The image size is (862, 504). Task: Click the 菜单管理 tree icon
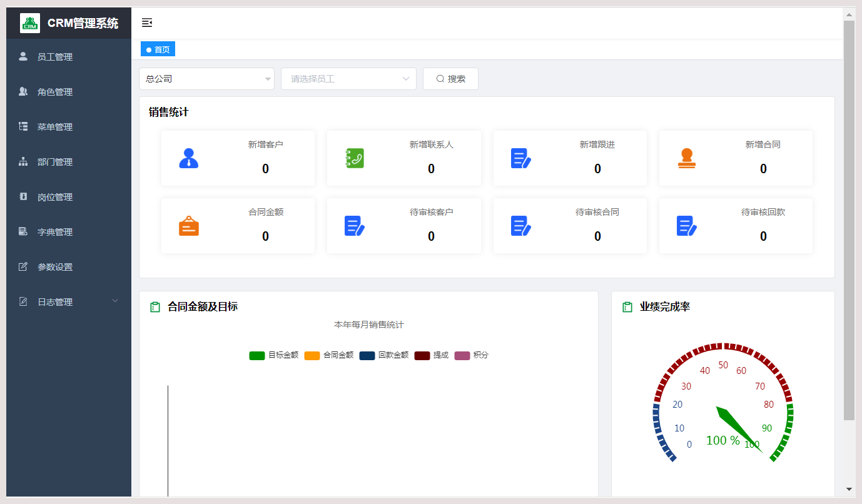point(23,127)
